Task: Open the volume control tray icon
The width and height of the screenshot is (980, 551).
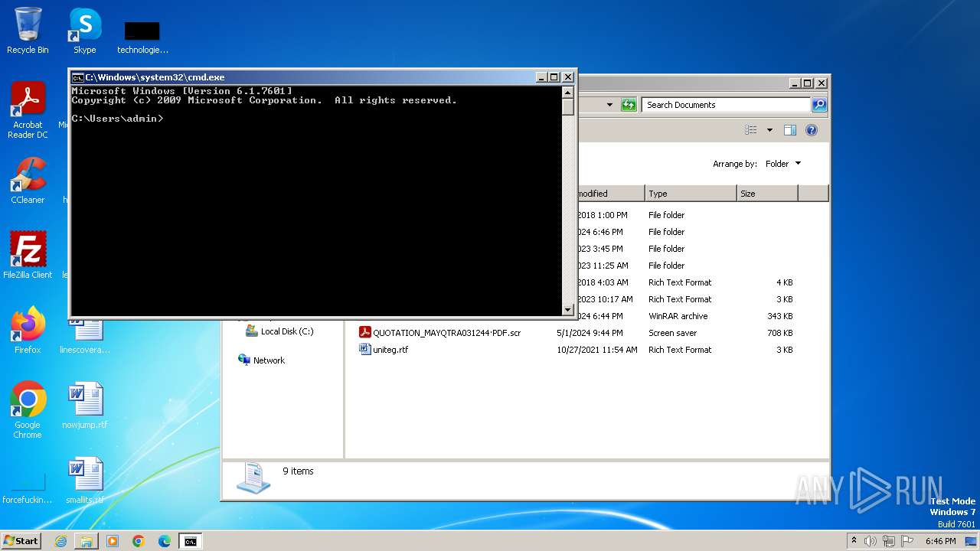Action: tap(871, 541)
